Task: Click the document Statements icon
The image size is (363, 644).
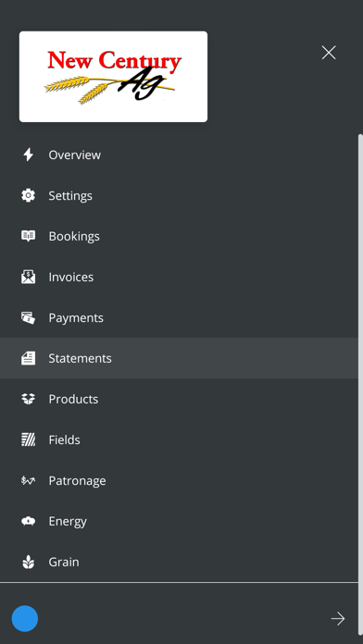Action: click(x=28, y=358)
